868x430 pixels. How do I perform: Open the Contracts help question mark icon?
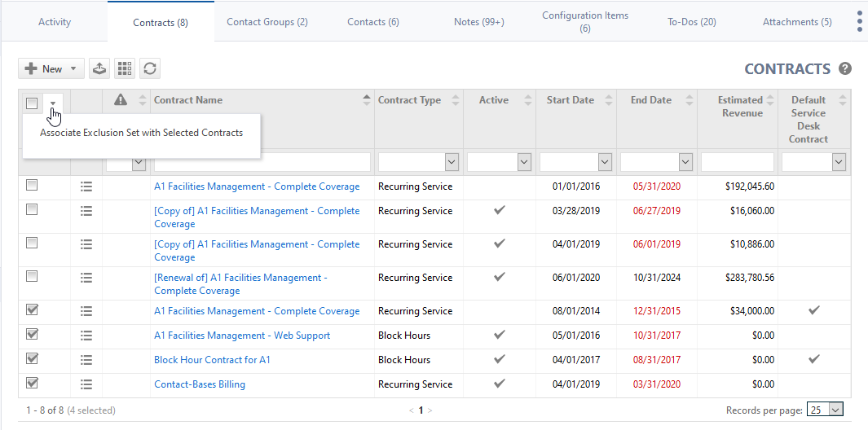[x=845, y=69]
